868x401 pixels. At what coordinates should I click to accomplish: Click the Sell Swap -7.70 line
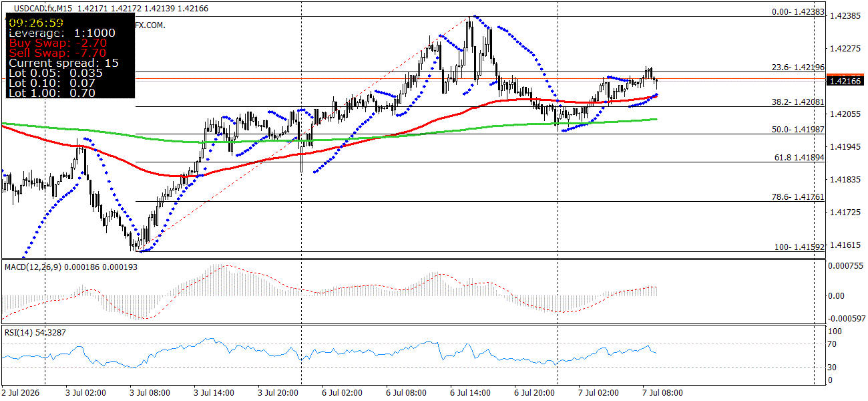click(57, 53)
